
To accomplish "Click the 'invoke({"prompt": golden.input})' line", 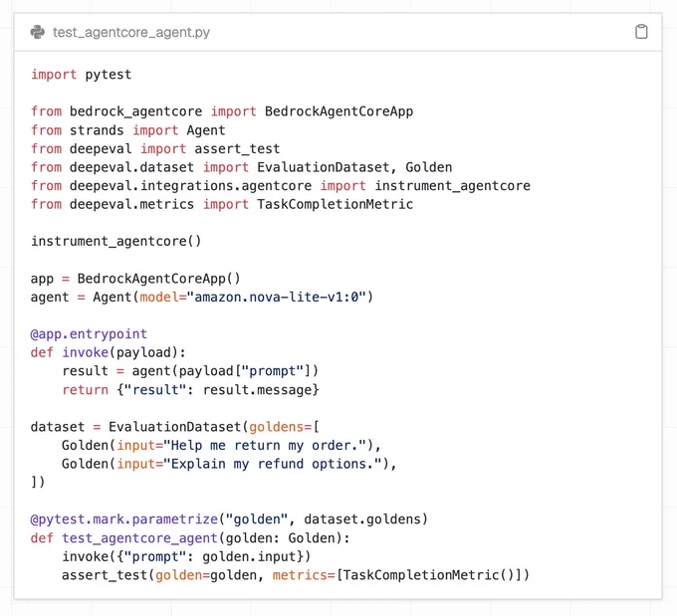I will click(186, 557).
